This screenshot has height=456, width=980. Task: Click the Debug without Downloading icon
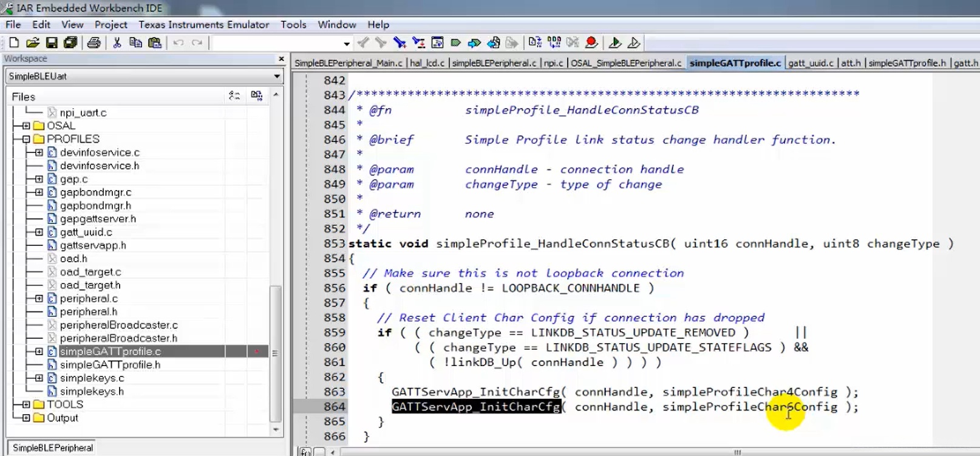point(633,43)
